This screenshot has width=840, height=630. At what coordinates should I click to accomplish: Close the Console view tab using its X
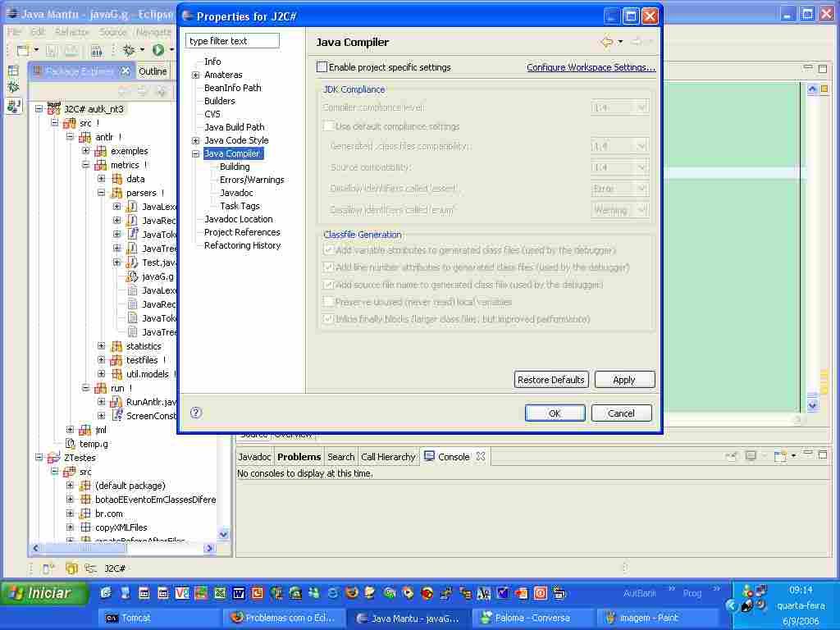(x=481, y=457)
